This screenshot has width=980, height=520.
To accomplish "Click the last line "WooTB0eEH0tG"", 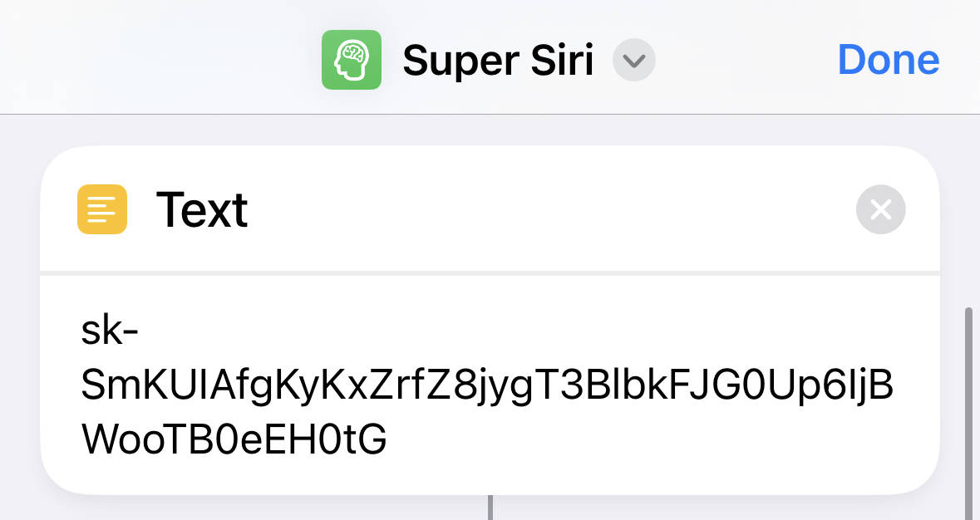I will tap(234, 439).
